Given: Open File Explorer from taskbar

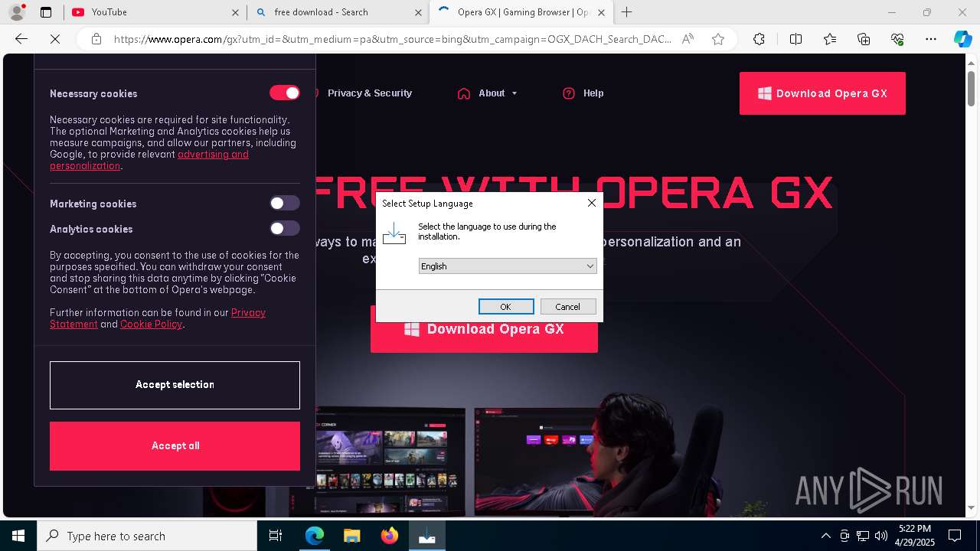Looking at the screenshot, I should point(351,536).
